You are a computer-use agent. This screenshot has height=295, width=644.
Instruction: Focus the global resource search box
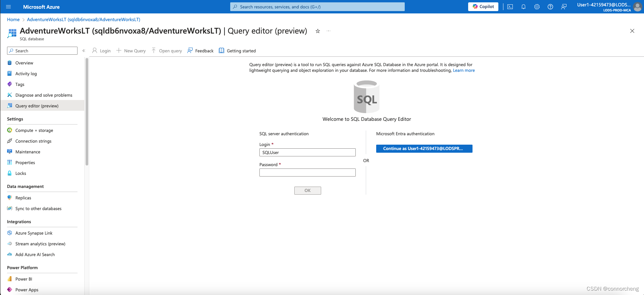317,7
